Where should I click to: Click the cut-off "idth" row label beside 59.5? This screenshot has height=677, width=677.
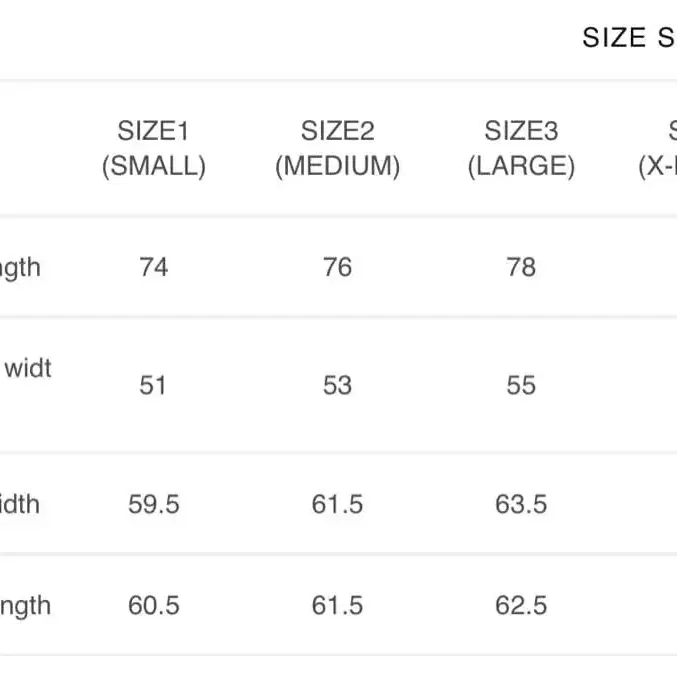pos(20,504)
